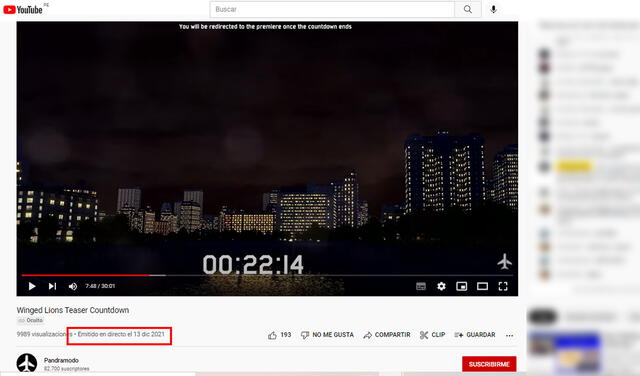Open the Pandramodo channel name link
Screen dimensions: 640x376
[61, 360]
